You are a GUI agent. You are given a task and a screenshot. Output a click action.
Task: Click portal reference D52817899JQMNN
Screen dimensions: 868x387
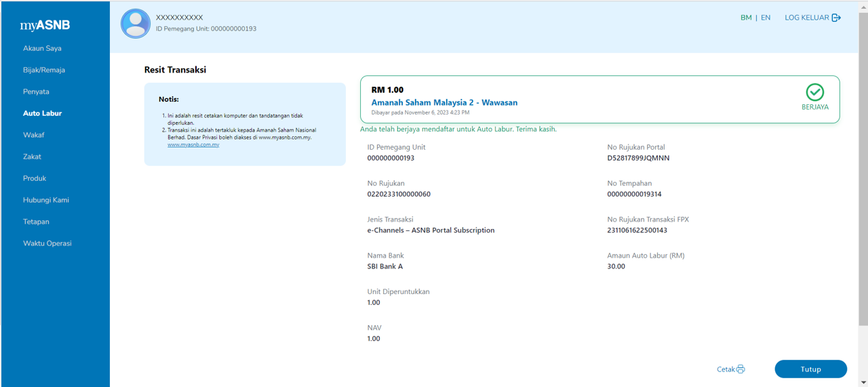[x=638, y=158]
